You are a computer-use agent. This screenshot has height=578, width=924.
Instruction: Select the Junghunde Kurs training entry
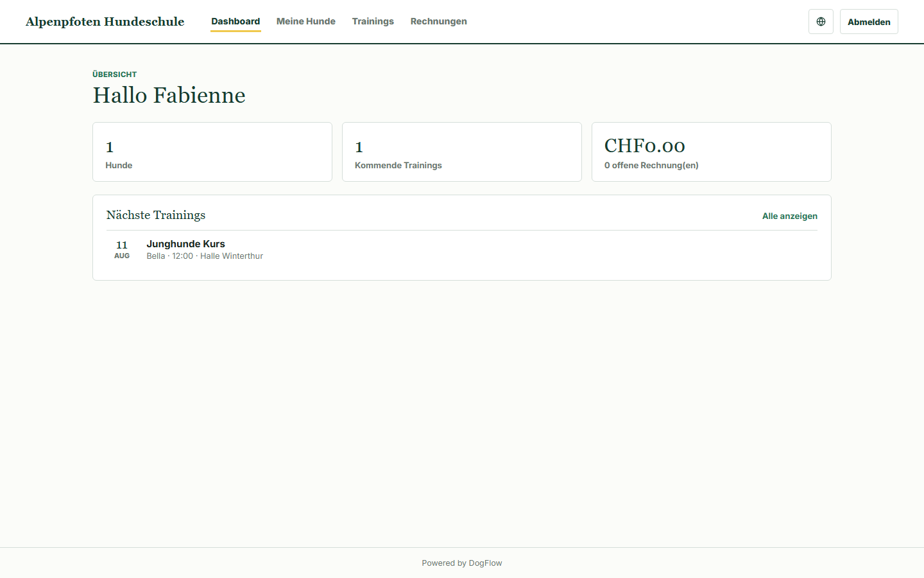point(462,250)
